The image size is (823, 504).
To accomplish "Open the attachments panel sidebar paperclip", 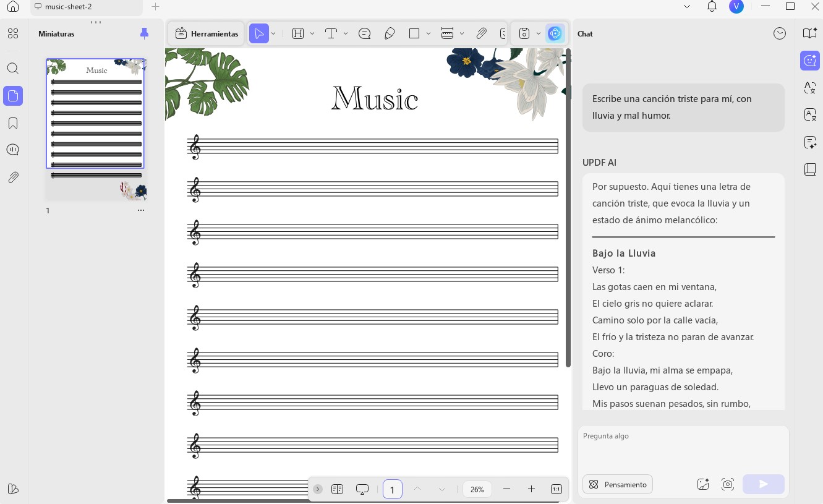I will [x=13, y=177].
